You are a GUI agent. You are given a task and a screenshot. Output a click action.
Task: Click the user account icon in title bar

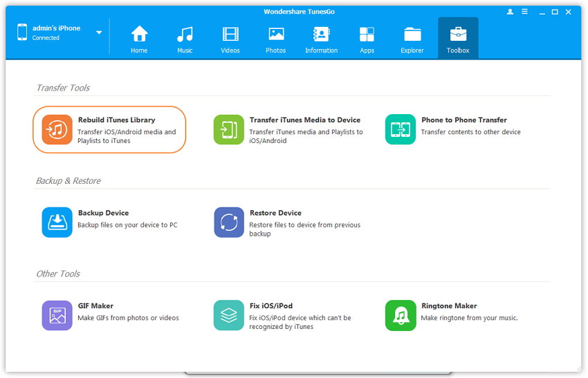click(511, 12)
